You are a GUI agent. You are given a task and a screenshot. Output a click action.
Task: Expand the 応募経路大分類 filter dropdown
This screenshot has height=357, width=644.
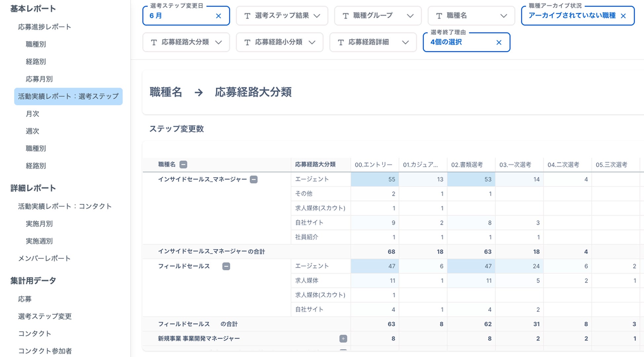(x=186, y=42)
